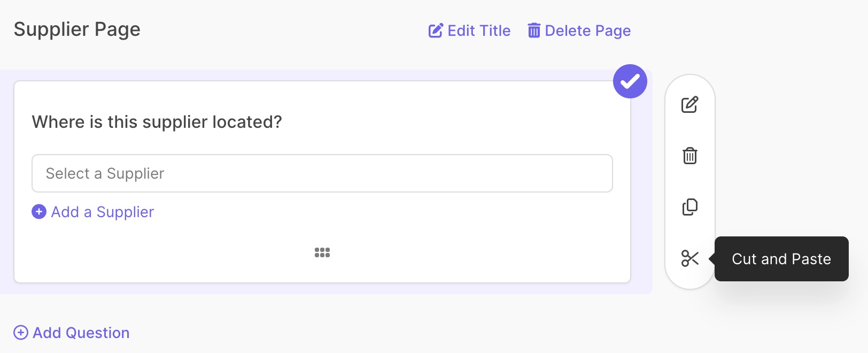
Task: Click the edit question pencil icon
Action: (x=689, y=104)
